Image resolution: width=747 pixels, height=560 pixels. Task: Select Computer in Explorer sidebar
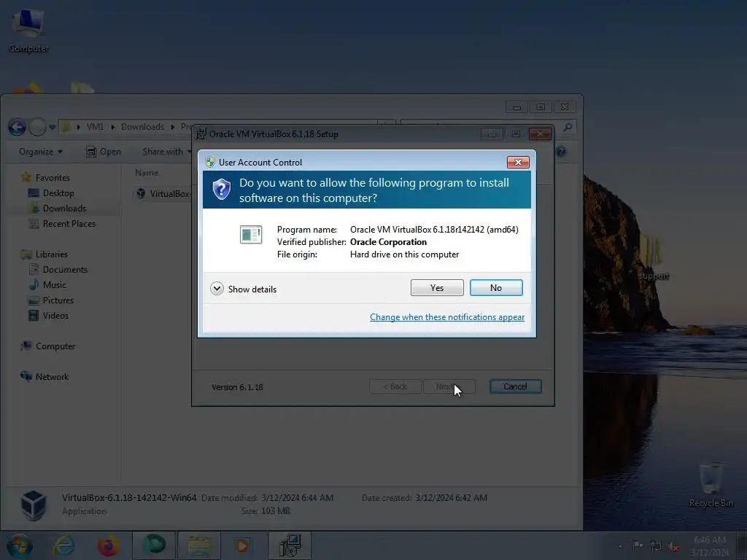click(x=55, y=346)
